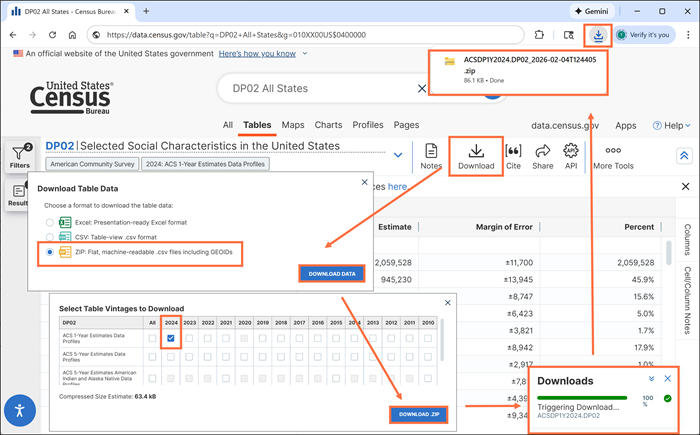Uncheck 2024 ACS 1-Year Estimates checkbox
The image size is (700, 435).
click(x=171, y=338)
